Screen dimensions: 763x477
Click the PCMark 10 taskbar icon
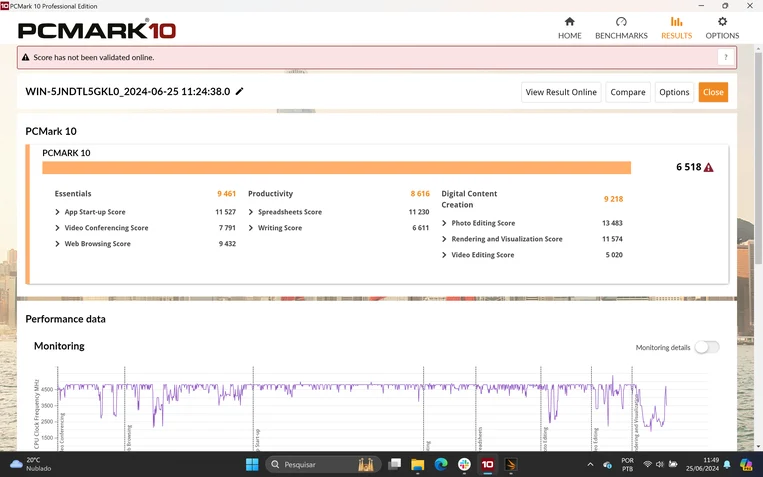click(487, 464)
